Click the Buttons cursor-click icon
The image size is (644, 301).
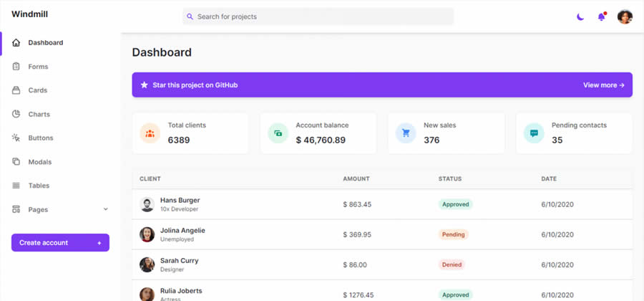click(16, 138)
